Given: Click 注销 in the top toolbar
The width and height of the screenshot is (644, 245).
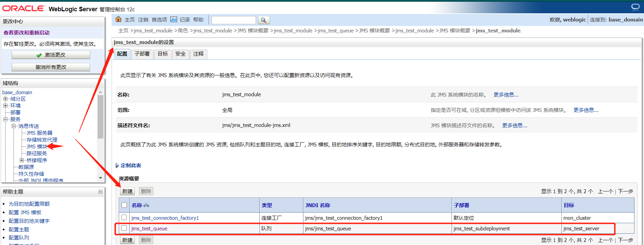Looking at the screenshot, I should pyautogui.click(x=143, y=20).
